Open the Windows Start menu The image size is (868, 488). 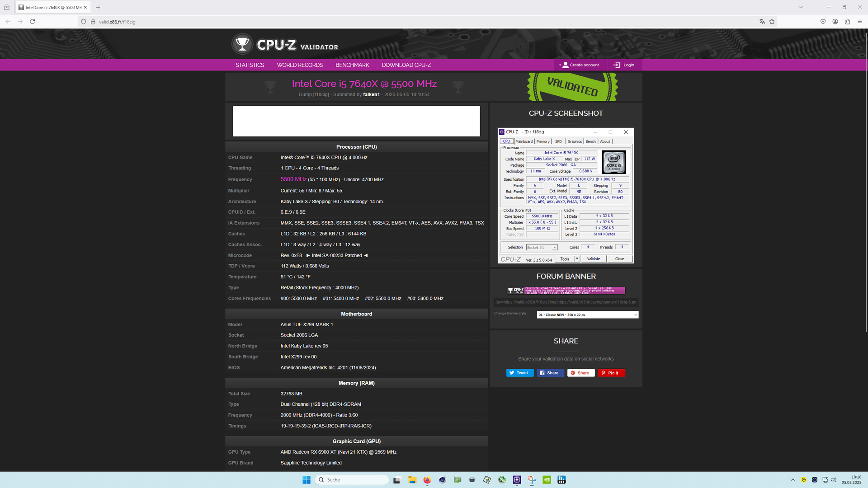pos(307,480)
